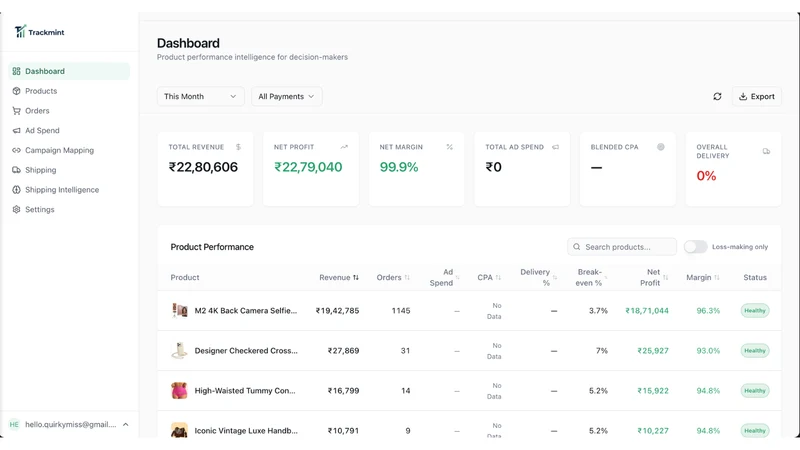Click the Ad Spend megaphone icon
Screen dimensions: 800x450
pos(16,131)
